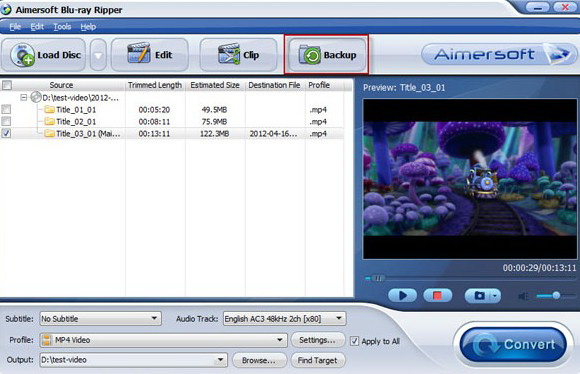Open the Subtitle dropdown
The height and width of the screenshot is (374, 580).
[101, 319]
